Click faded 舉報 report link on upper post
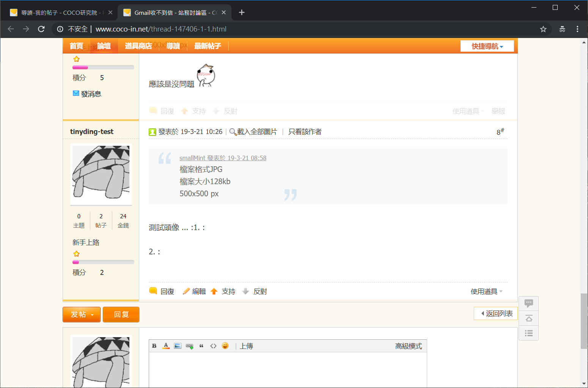 pos(498,111)
